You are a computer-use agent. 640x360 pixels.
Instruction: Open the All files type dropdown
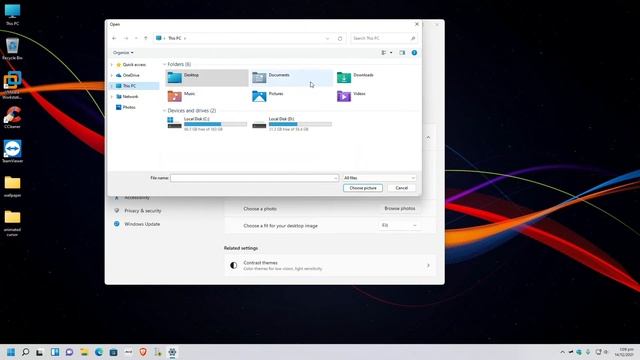[x=379, y=178]
